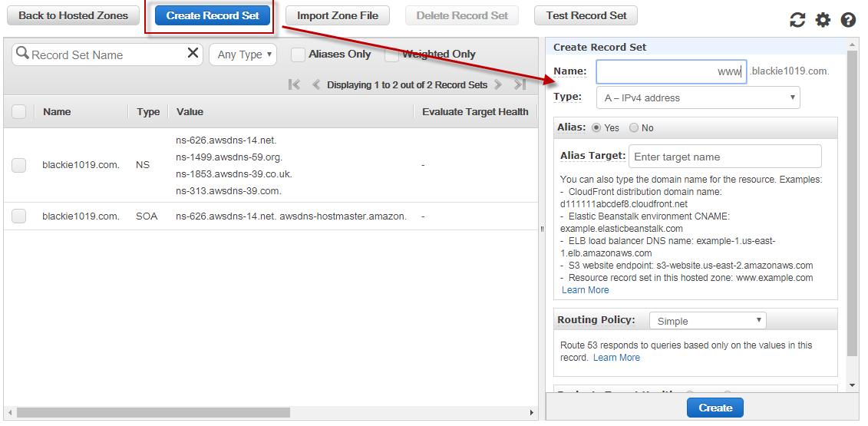Enable the Aliases Only checkbox
The height and width of the screenshot is (426, 868).
pos(298,54)
